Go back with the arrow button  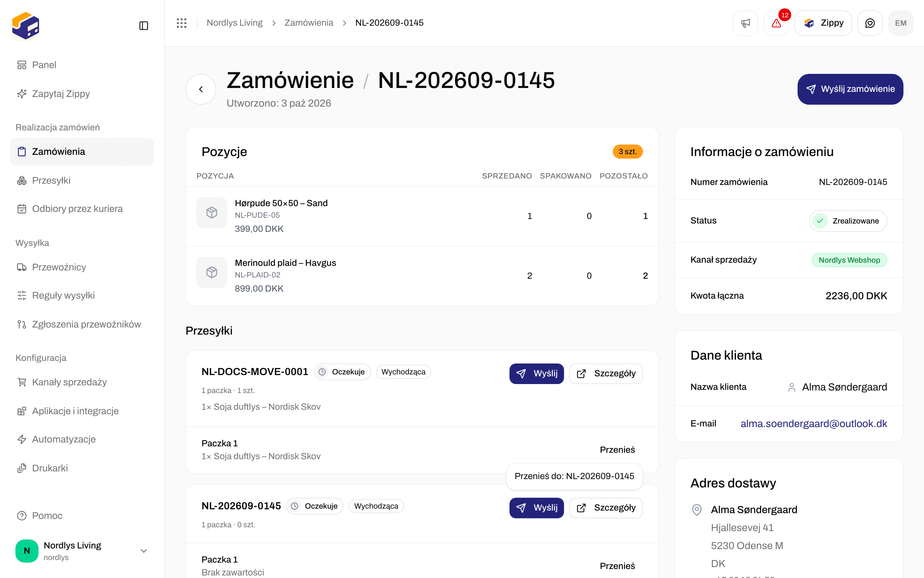click(201, 89)
